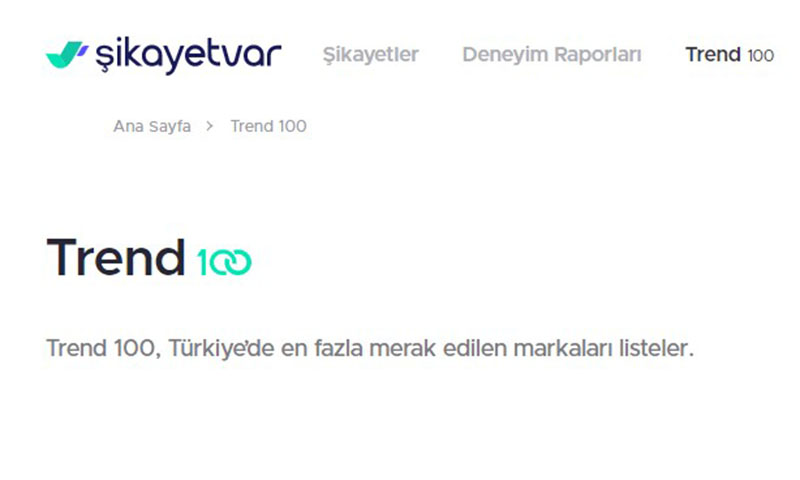Image resolution: width=800 pixels, height=480 pixels.
Task: Click the Trend 100 breadcrumb entry
Action: click(268, 126)
